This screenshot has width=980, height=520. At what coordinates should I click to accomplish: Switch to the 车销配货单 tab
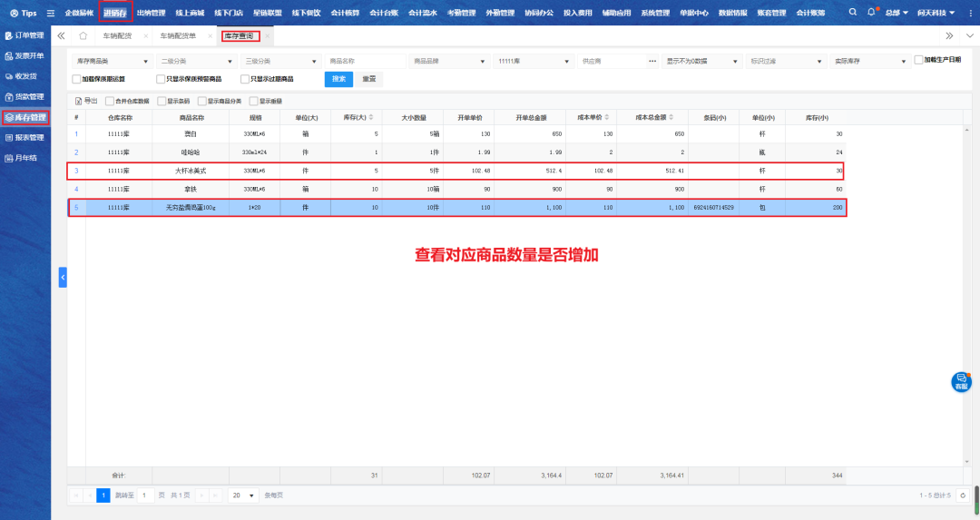[x=178, y=36]
